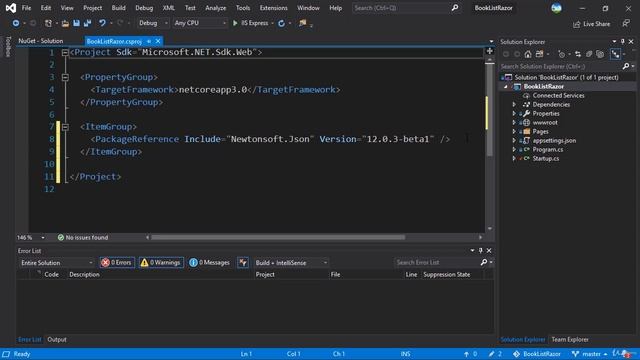
Task: Click Pending Changes Filter icon in Solution Explorer
Action: (x=562, y=54)
